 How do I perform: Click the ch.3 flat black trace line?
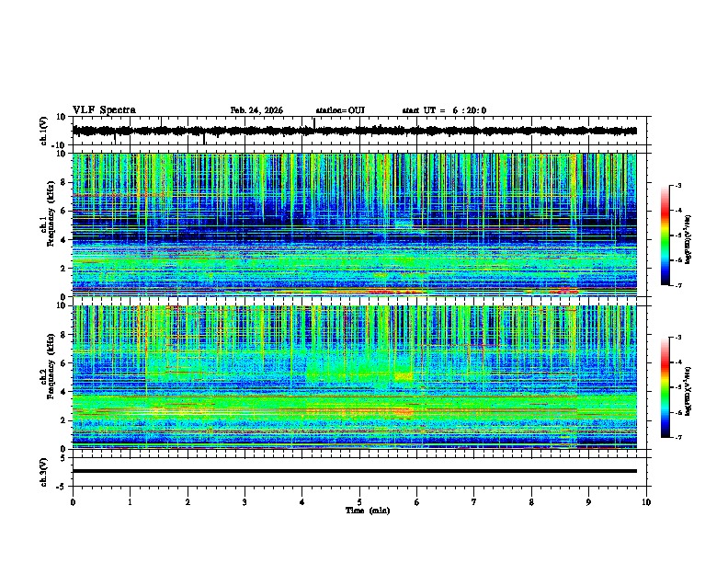354,471
